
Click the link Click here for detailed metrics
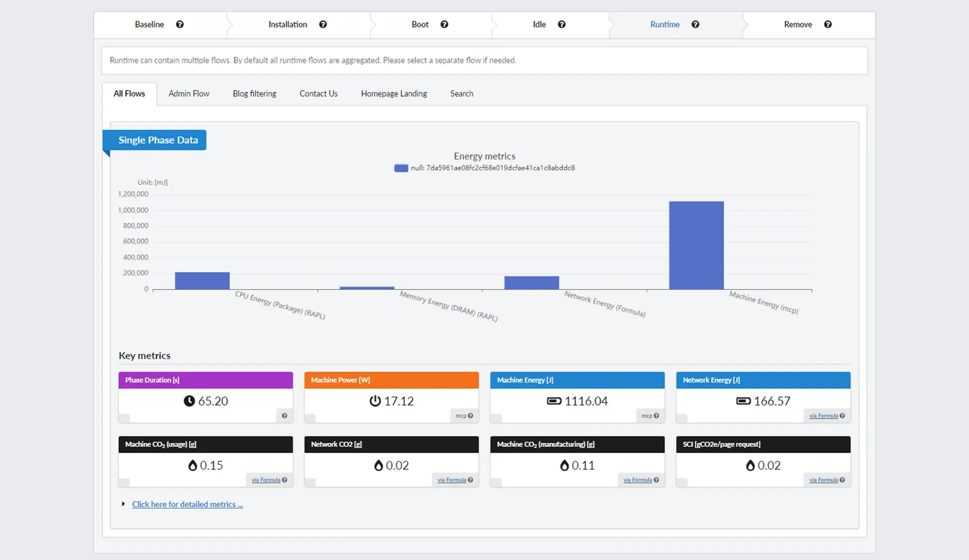pyautogui.click(x=187, y=504)
